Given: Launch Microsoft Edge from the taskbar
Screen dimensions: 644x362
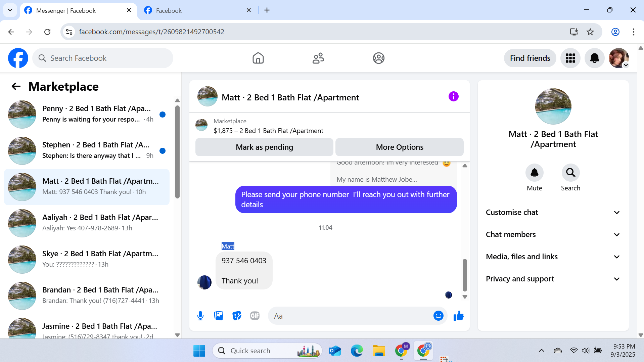Looking at the screenshot, I should click(x=357, y=351).
